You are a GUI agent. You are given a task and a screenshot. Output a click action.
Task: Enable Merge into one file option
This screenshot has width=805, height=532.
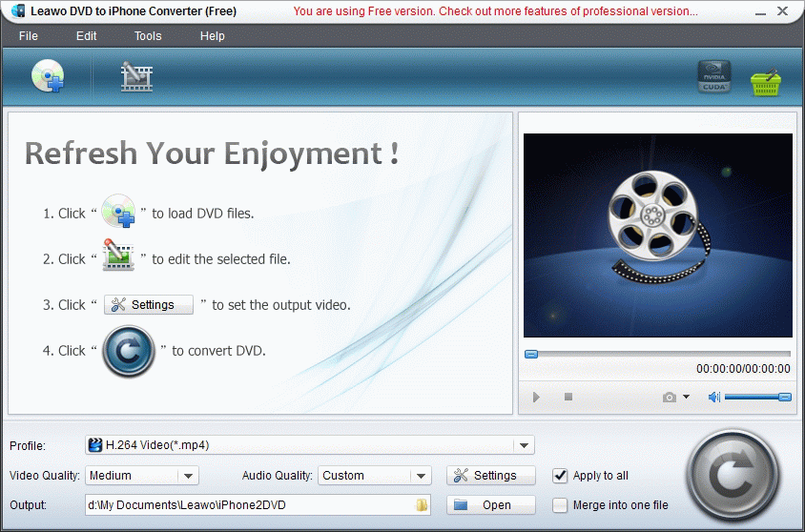(x=560, y=505)
